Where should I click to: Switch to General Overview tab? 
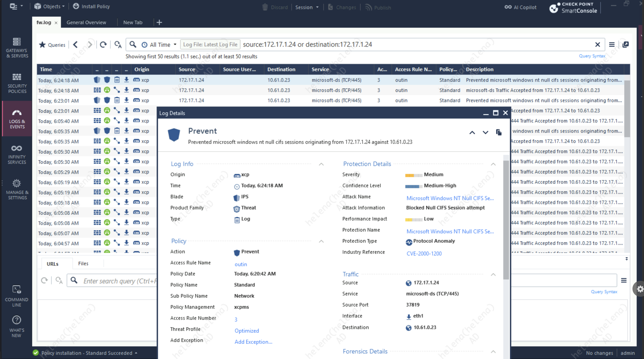[86, 23]
